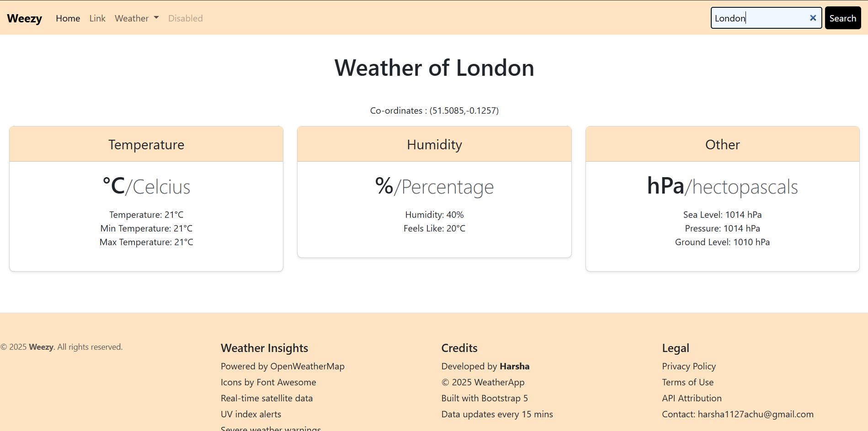The image size is (868, 431).
Task: Click Icons by Font Awesome footer item
Action: coord(268,382)
